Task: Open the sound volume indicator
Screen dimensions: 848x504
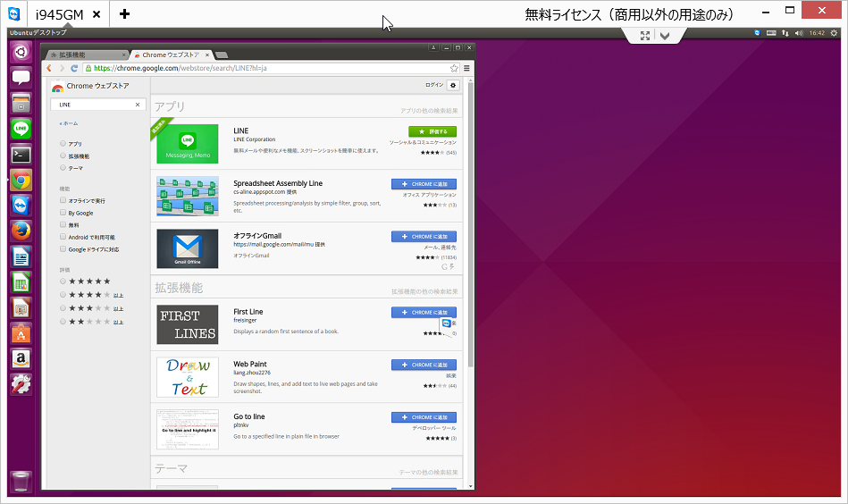Action: click(799, 33)
